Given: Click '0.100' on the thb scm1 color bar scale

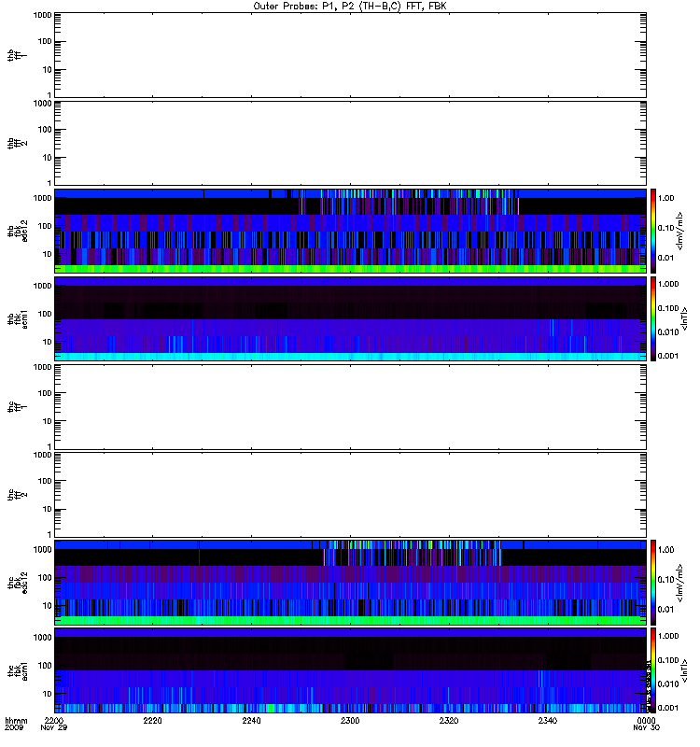Looking at the screenshot, I should (668, 308).
